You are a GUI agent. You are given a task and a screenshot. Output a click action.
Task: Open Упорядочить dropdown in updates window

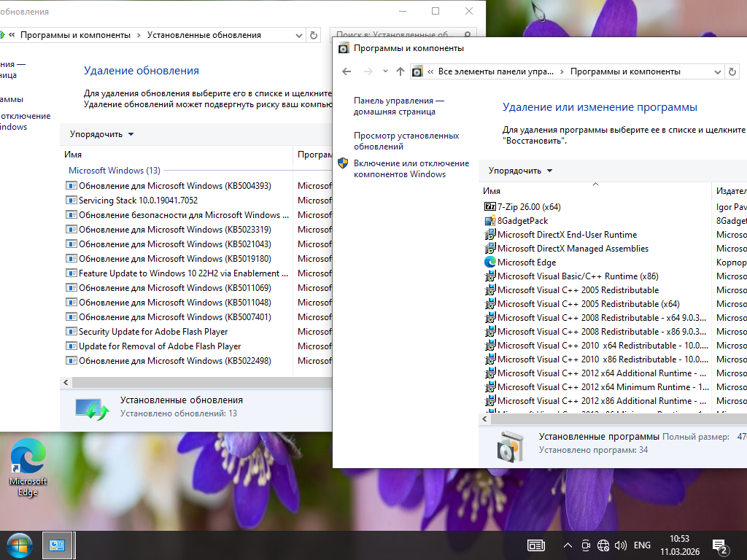(x=101, y=134)
